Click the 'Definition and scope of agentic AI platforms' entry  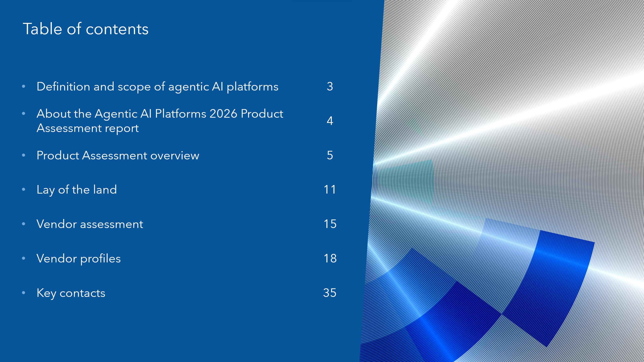pos(157,87)
